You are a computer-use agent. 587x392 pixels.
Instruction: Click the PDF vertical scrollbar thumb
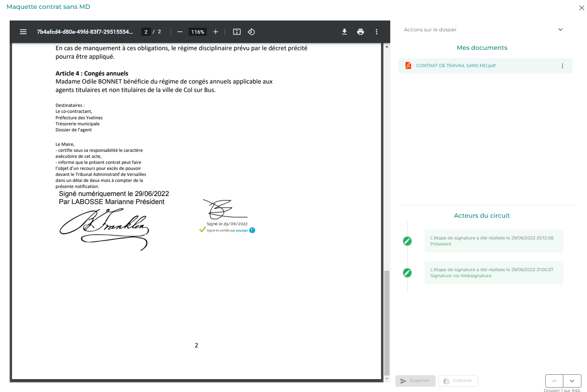387,323
